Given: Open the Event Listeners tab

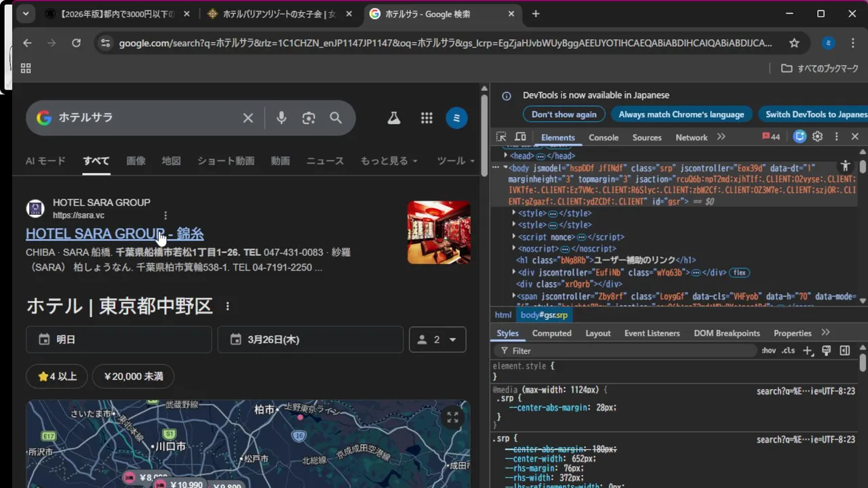Looking at the screenshot, I should tap(652, 333).
